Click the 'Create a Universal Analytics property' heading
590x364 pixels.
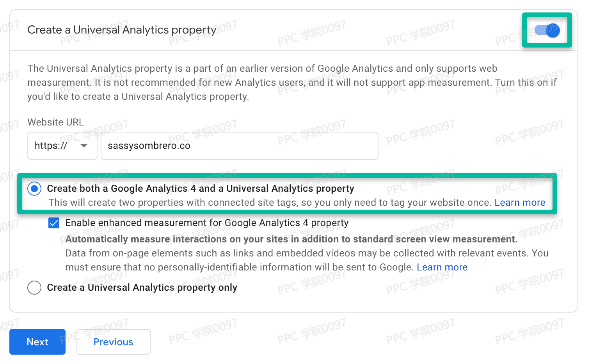pyautogui.click(x=122, y=30)
